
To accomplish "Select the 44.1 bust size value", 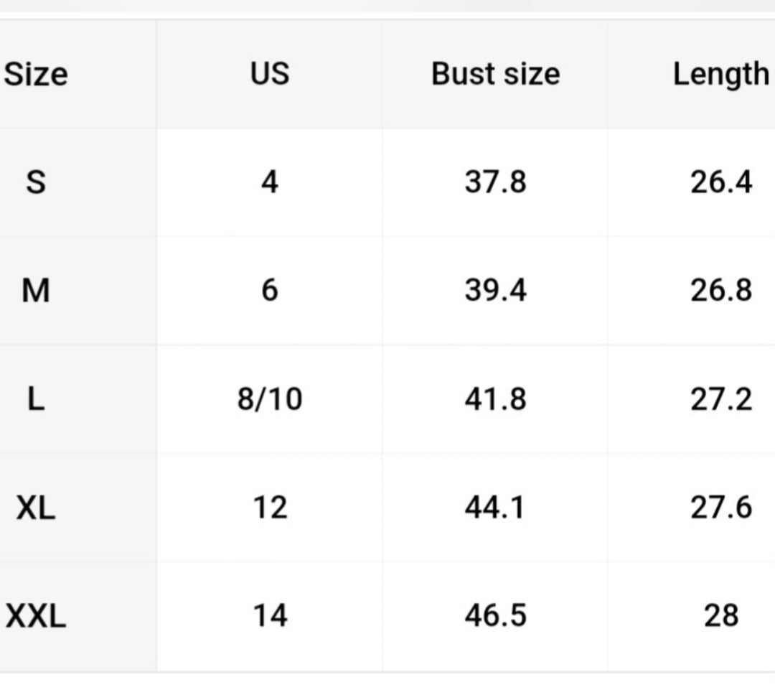I will pyautogui.click(x=495, y=508).
